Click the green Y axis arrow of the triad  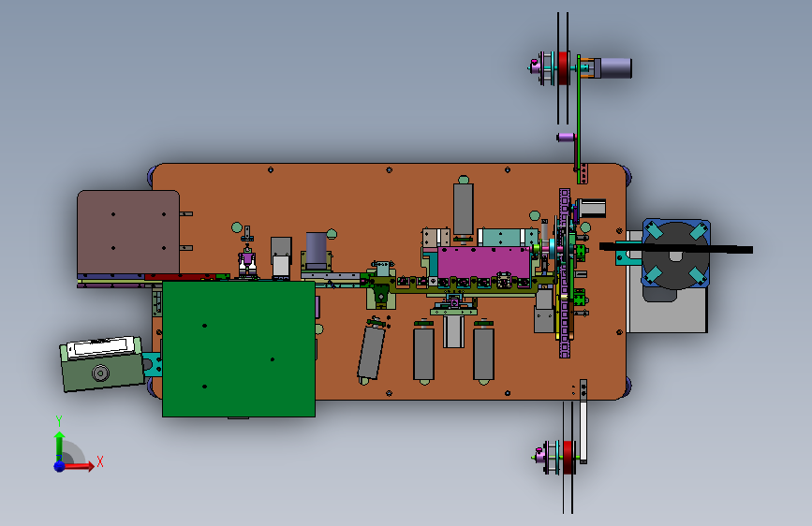coord(59,446)
